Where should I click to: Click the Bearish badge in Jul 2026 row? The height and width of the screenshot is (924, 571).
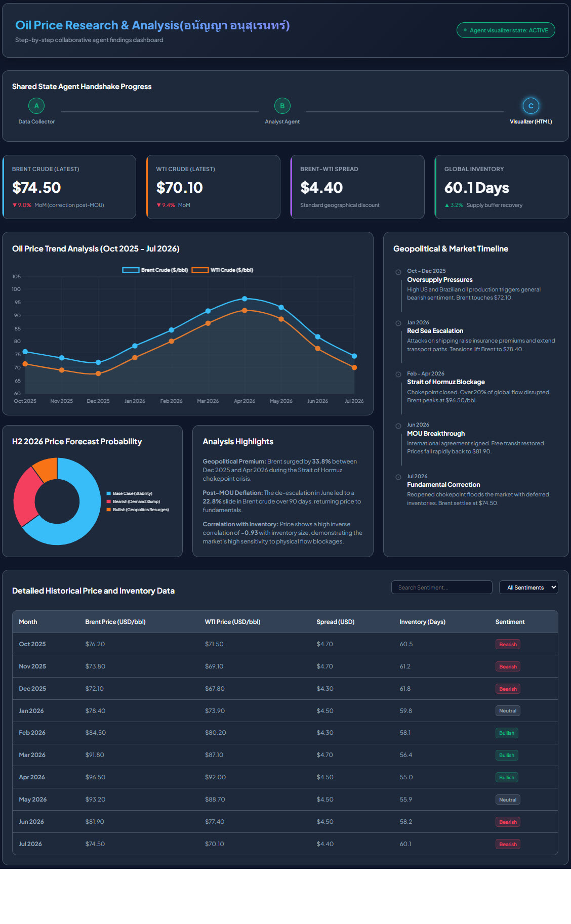[508, 844]
